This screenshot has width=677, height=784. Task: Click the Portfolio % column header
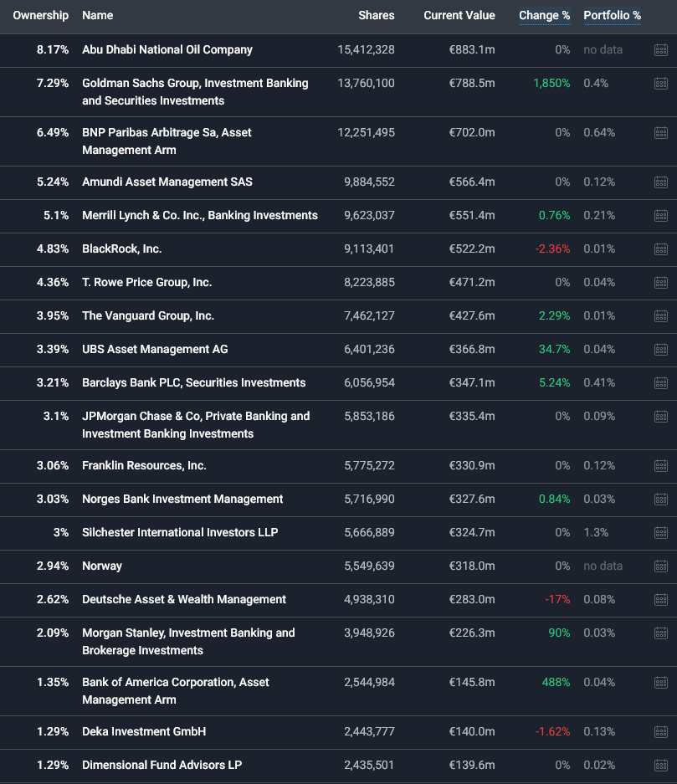point(612,15)
